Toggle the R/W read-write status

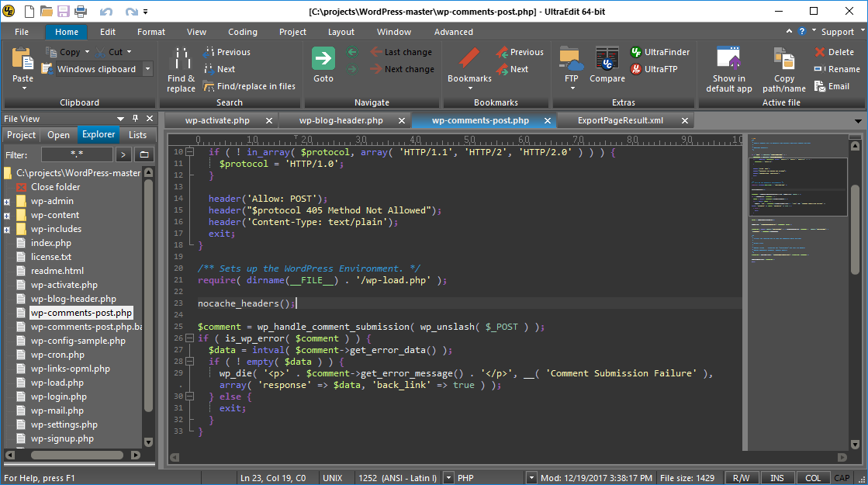point(741,478)
